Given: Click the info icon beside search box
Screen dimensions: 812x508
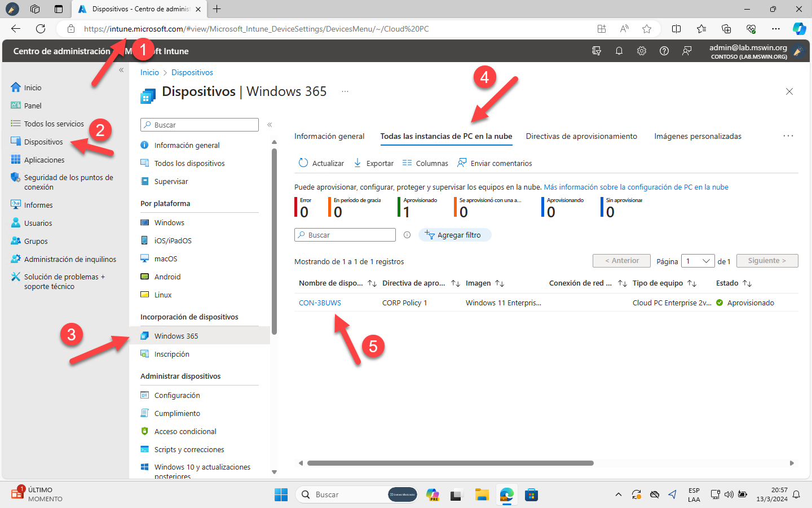Looking at the screenshot, I should pyautogui.click(x=407, y=235).
